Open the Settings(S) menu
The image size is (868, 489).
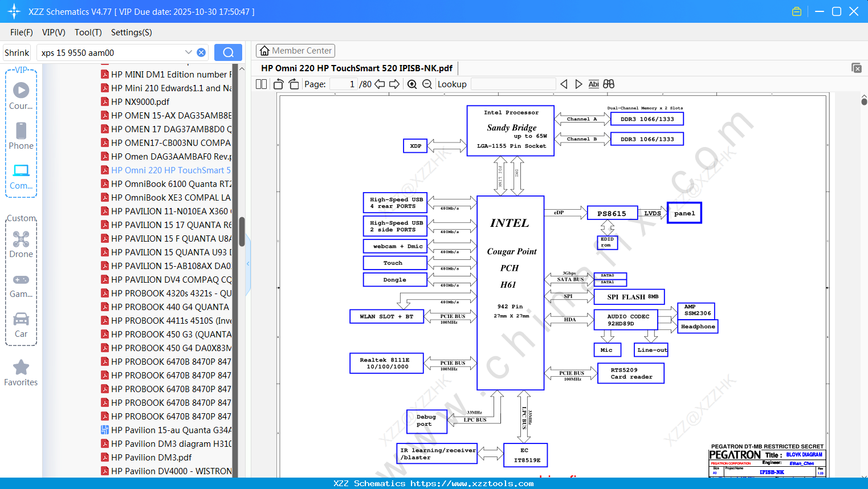tap(132, 32)
